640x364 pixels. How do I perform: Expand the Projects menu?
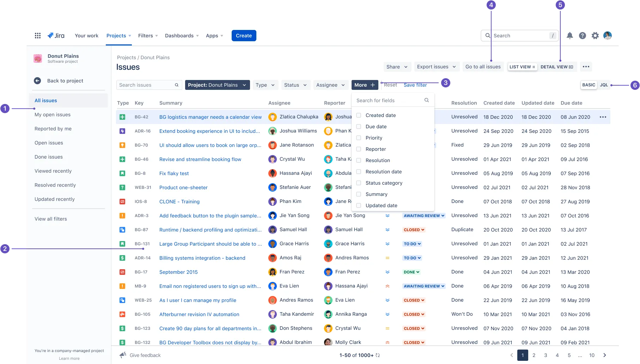coord(119,36)
